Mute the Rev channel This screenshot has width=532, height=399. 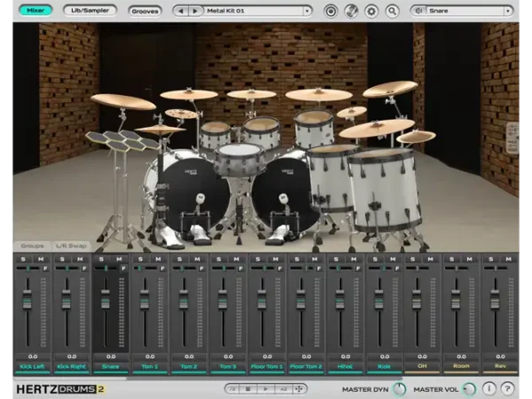point(509,259)
